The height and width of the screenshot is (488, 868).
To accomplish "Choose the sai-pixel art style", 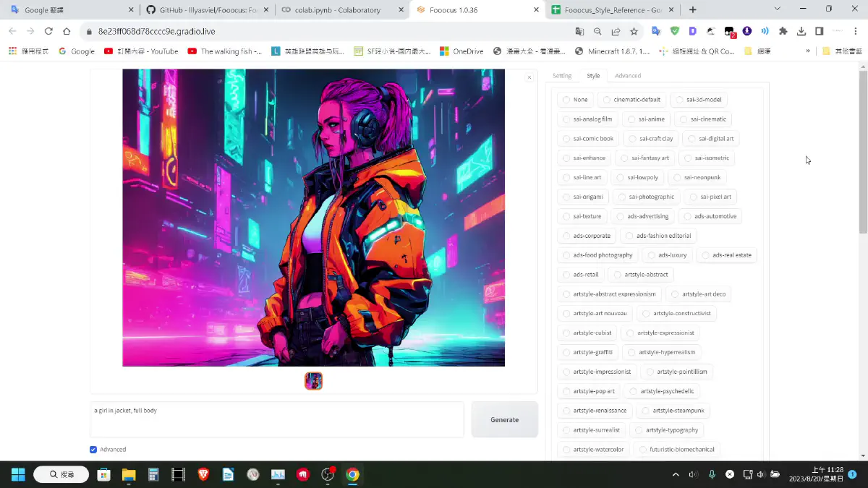I will pos(710,197).
